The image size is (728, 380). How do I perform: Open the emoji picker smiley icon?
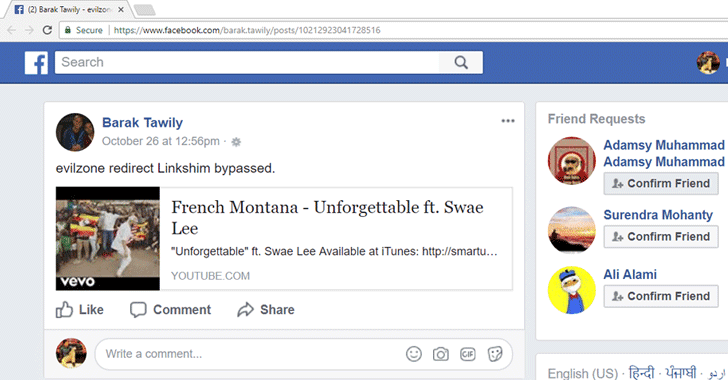click(414, 354)
